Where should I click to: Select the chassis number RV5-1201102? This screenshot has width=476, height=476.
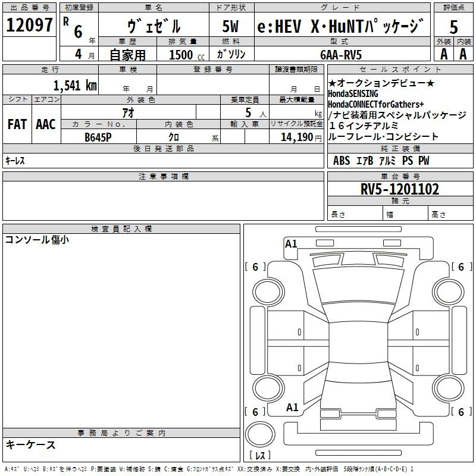coord(400,189)
